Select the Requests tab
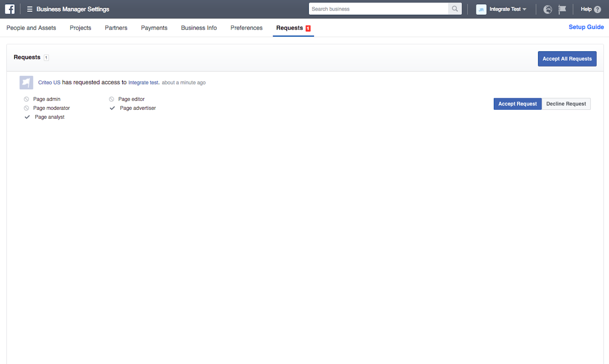 (293, 28)
